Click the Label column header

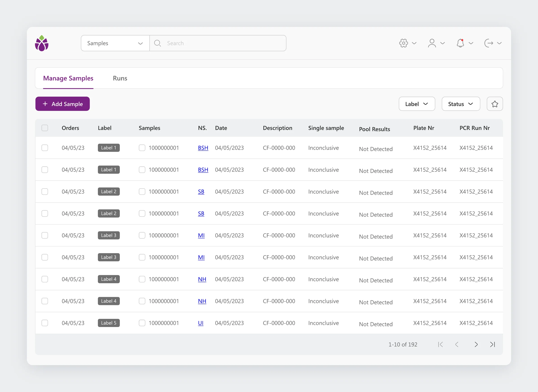click(105, 128)
